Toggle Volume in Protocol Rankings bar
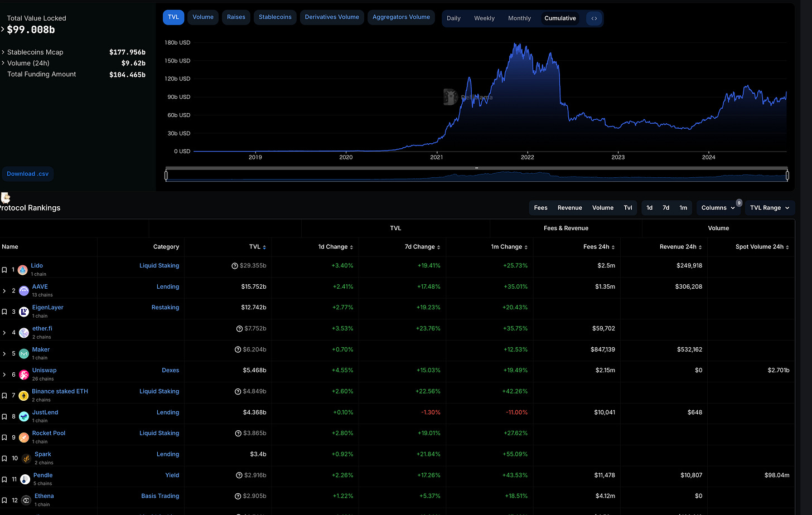Viewport: 812px width, 515px height. tap(603, 208)
